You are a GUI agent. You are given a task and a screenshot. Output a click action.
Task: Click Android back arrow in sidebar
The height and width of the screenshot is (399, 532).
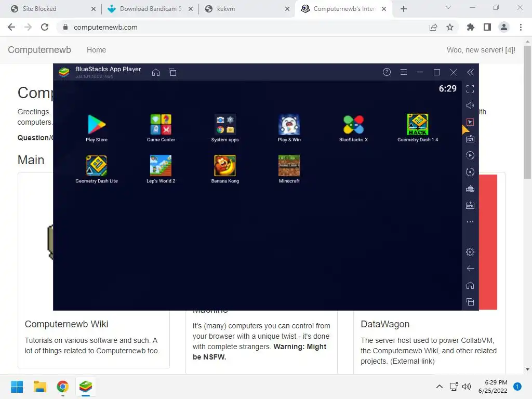pyautogui.click(x=470, y=269)
